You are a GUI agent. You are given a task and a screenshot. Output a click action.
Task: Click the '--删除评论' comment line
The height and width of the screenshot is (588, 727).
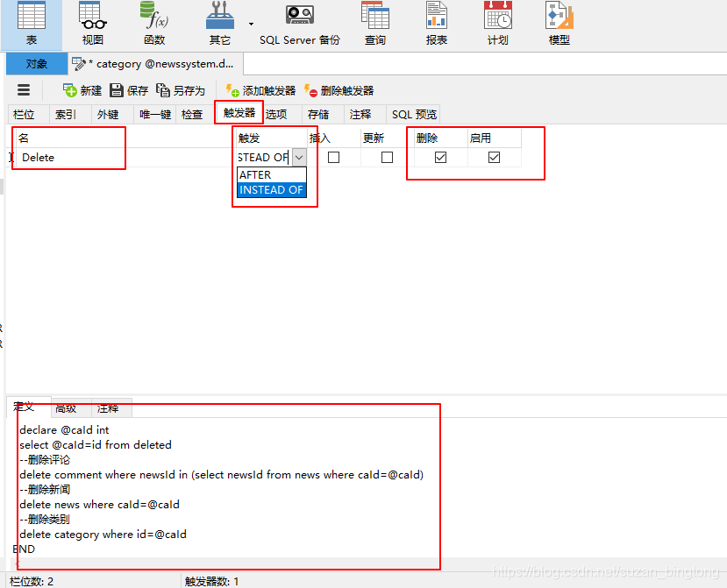pos(45,460)
